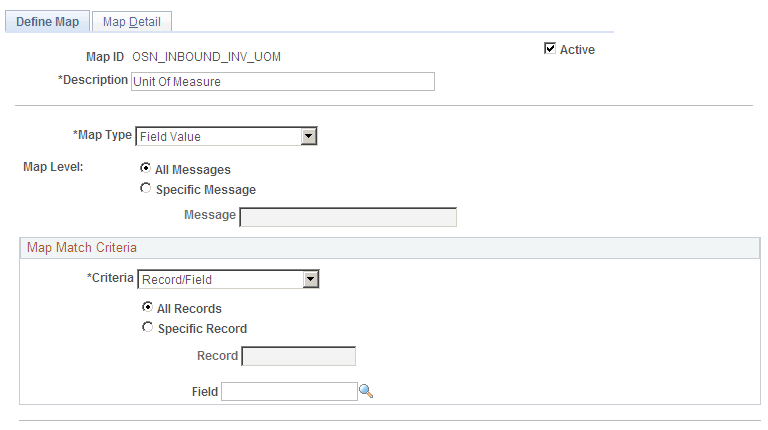Focus the Description text field

click(283, 82)
